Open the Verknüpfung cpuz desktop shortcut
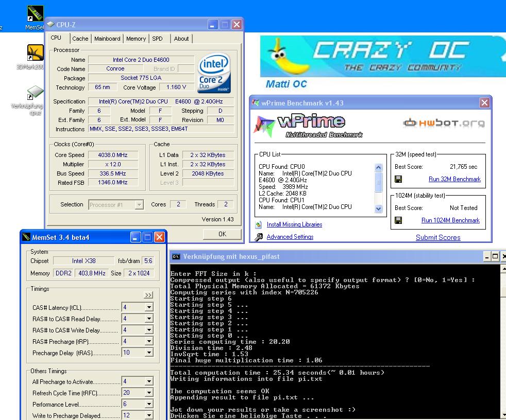The image size is (506, 420). tap(35, 93)
